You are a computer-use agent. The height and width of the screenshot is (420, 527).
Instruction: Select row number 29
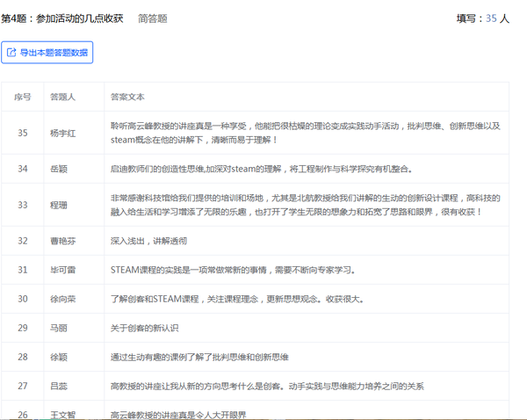tap(23, 328)
